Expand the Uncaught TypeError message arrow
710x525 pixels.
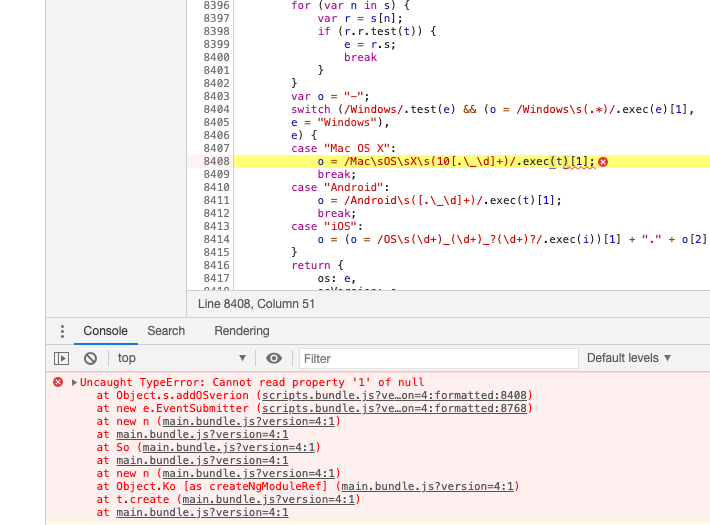click(x=74, y=383)
